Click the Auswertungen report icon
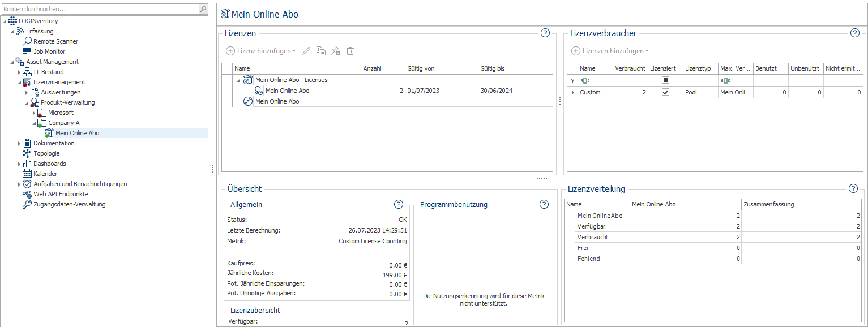Screen dimensions: 868x327 [x=35, y=92]
